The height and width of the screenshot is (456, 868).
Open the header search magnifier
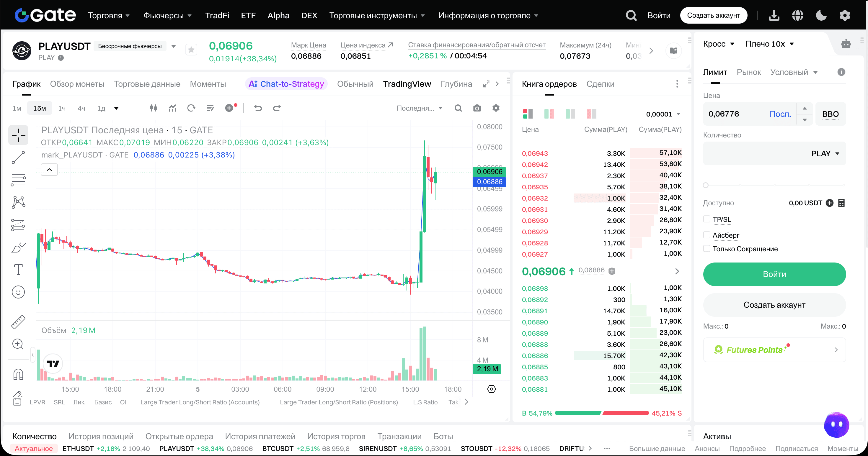631,15
